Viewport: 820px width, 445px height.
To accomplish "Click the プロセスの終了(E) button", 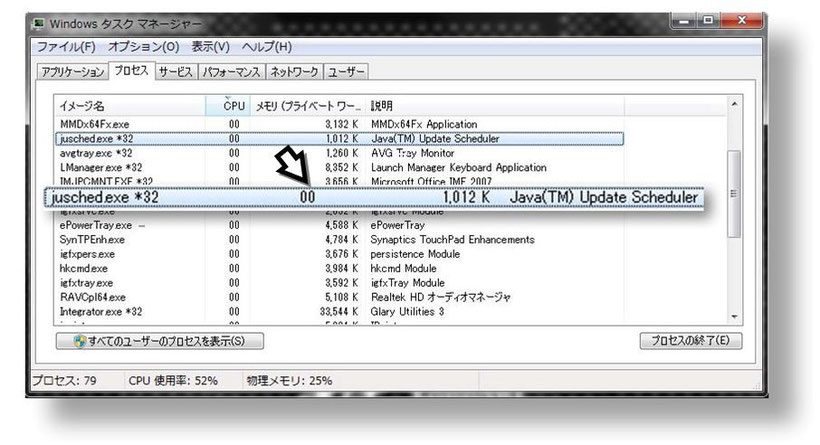I will (690, 340).
